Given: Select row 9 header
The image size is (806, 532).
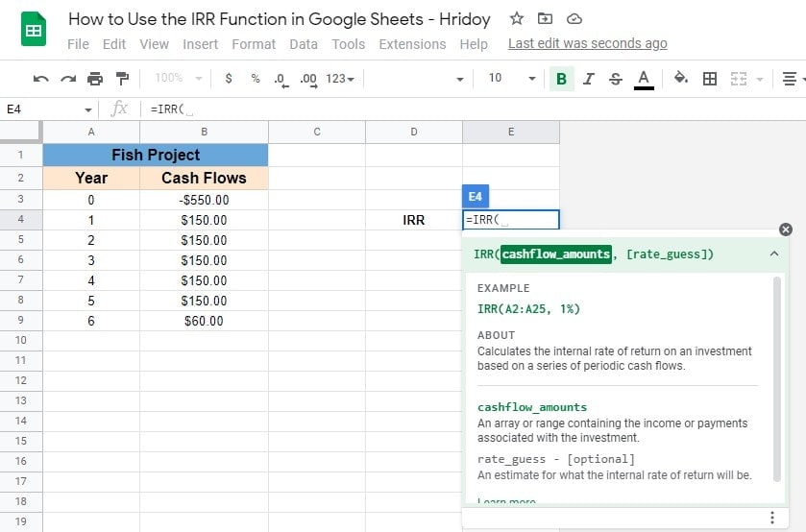Looking at the screenshot, I should click(x=20, y=320).
